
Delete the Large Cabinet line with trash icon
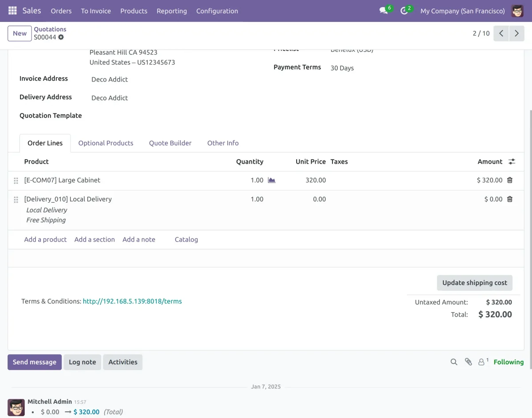point(509,180)
